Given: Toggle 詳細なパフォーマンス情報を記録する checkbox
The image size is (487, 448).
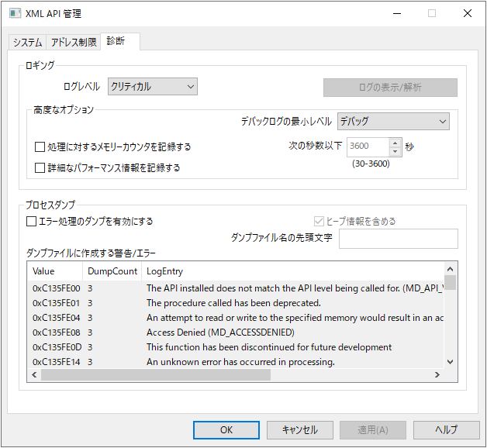Looking at the screenshot, I should click(x=40, y=167).
